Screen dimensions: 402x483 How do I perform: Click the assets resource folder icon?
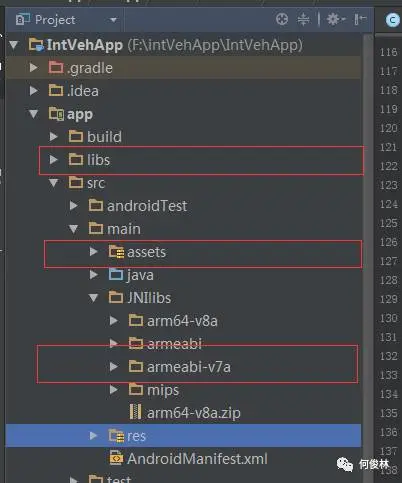[x=116, y=252]
